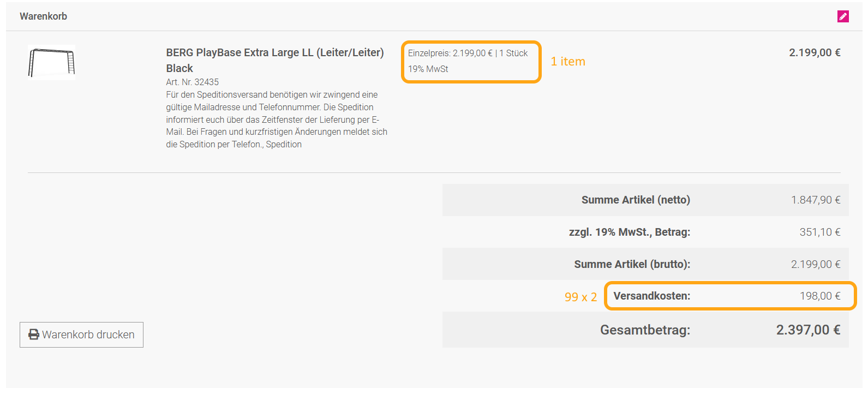The image size is (868, 394).
Task: Click the pink edit pencil icon
Action: pos(843,16)
